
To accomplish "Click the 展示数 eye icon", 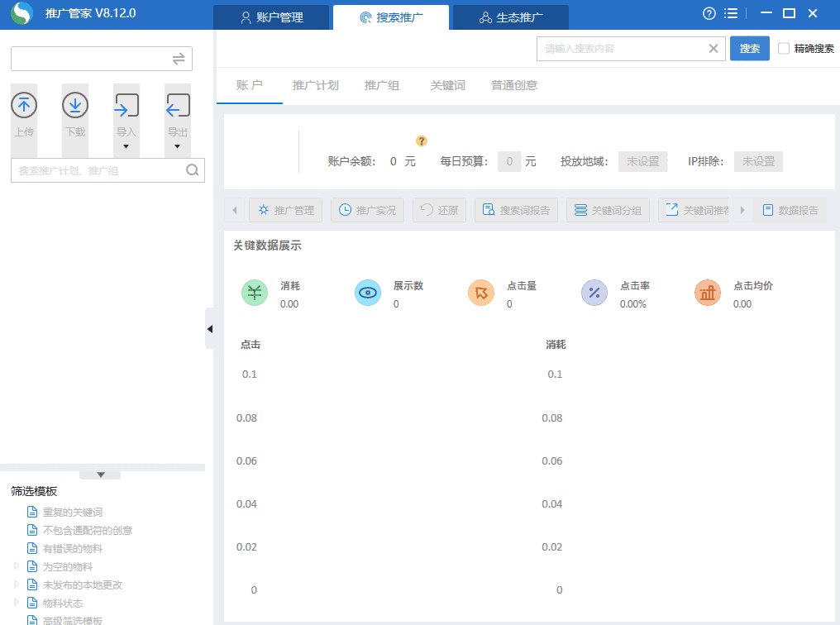I will pos(368,293).
